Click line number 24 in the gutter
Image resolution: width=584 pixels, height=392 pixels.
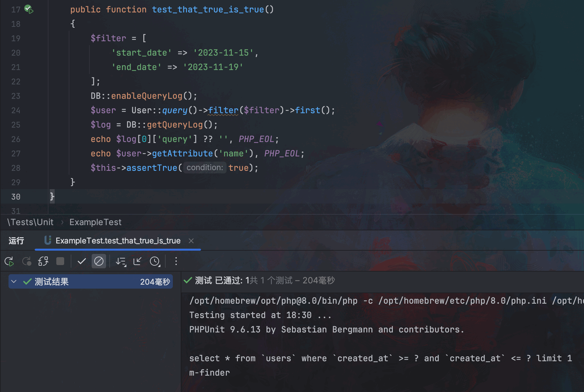tap(16, 110)
